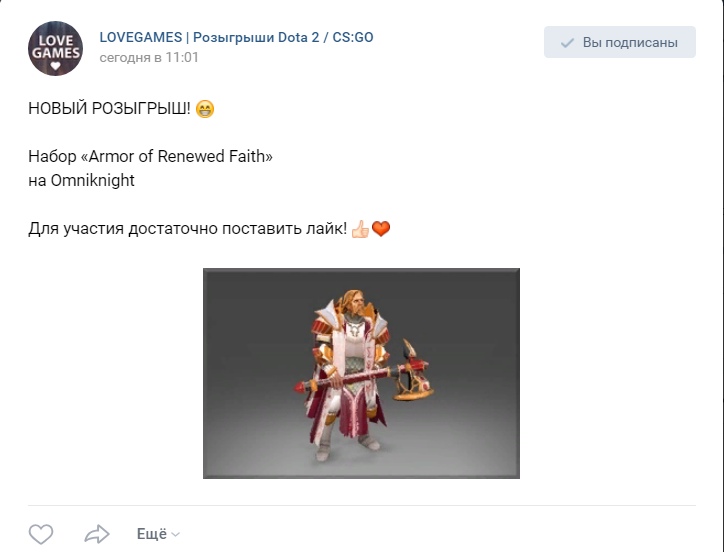Open the LOVE GAMES group avatar
The image size is (724, 552).
point(56,47)
